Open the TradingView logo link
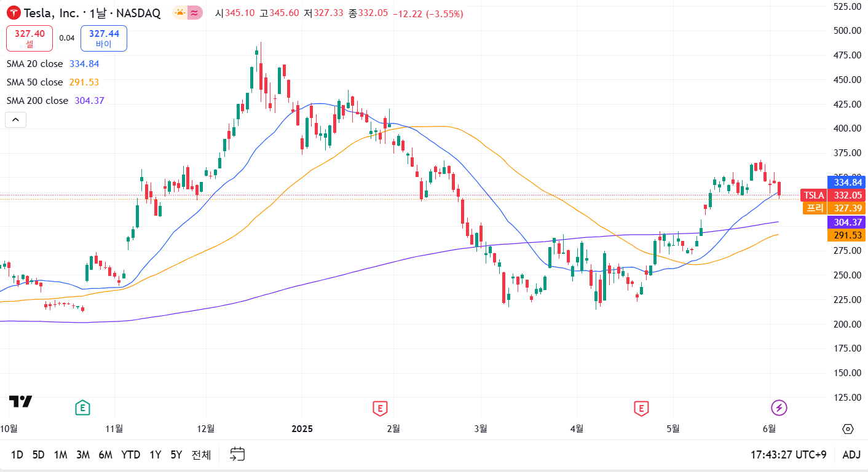The height and width of the screenshot is (472, 868). pos(20,401)
